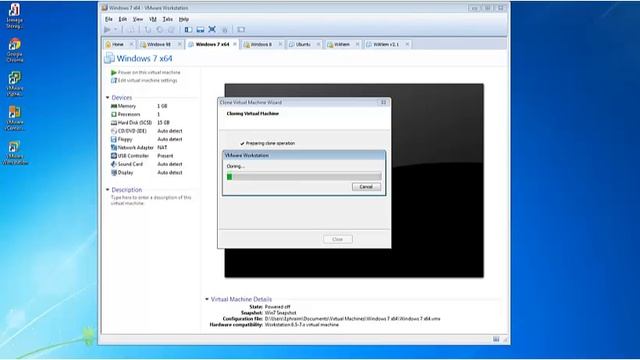Open the View menu
Image resolution: width=640 pixels, height=360 pixels.
coord(138,19)
